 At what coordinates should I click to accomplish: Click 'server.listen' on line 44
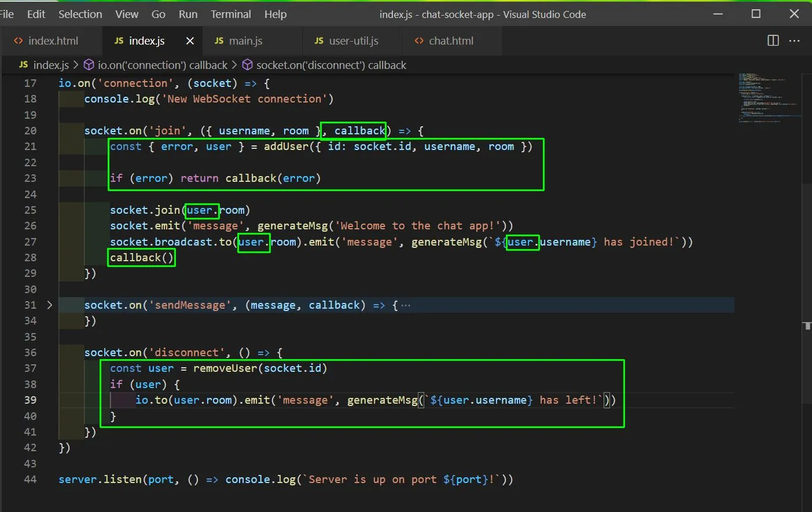coord(100,479)
